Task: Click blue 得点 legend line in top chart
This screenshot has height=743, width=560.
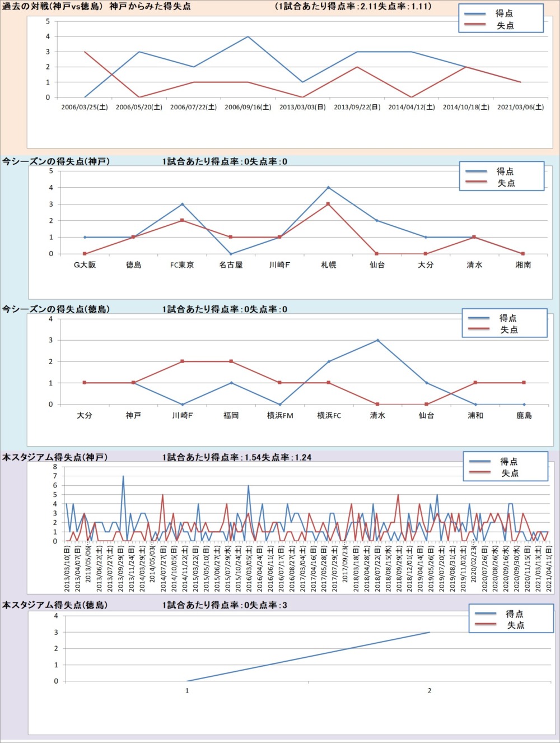Action: [x=475, y=13]
